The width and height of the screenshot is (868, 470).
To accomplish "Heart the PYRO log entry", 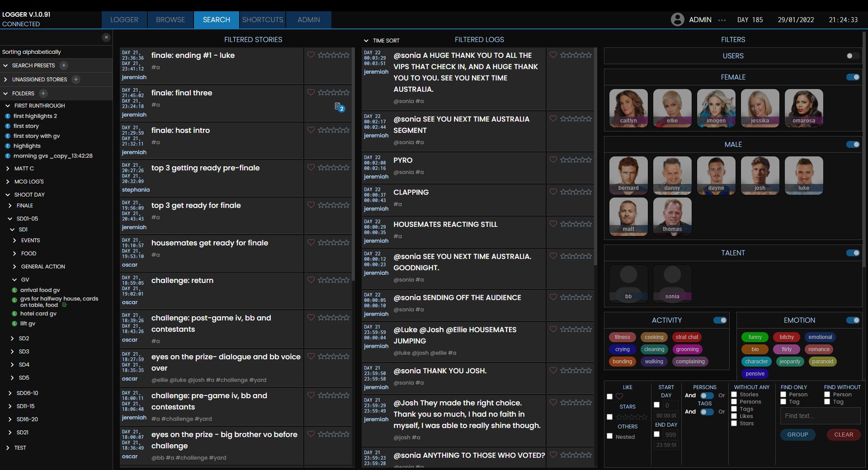I will (x=553, y=160).
